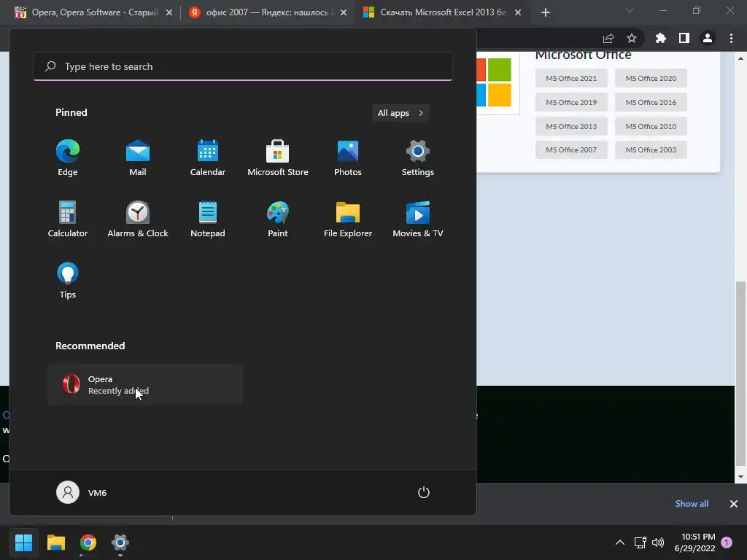Open the Chrome extensions menu
Screen dimensions: 747x560
(660, 38)
